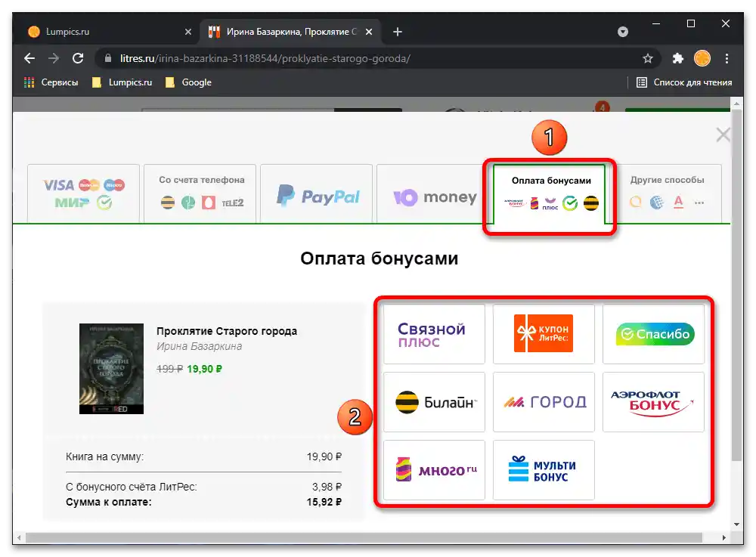Viewport: 756px width, 557px height.
Task: Choose Город bonus payment
Action: [x=544, y=402]
